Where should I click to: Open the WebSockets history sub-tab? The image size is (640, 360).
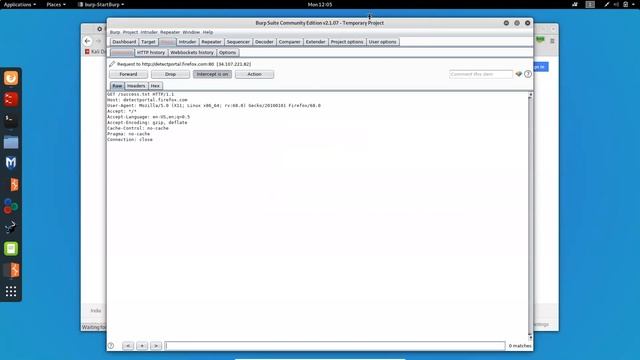click(192, 53)
